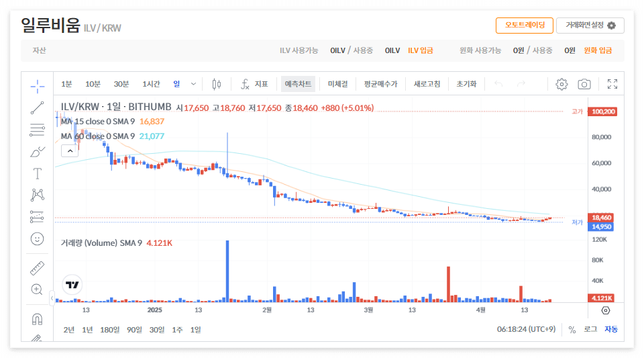The image size is (644, 358).
Task: Set chart range to 1 day
Action: click(x=195, y=330)
